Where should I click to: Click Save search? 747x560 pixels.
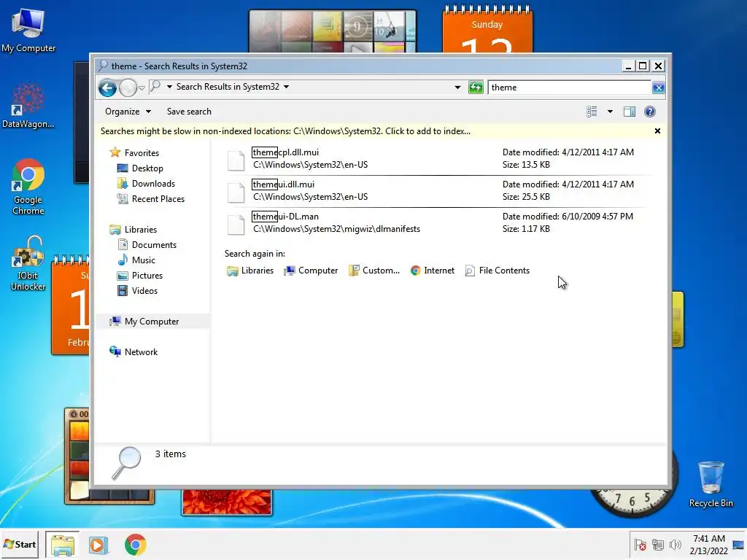click(189, 112)
